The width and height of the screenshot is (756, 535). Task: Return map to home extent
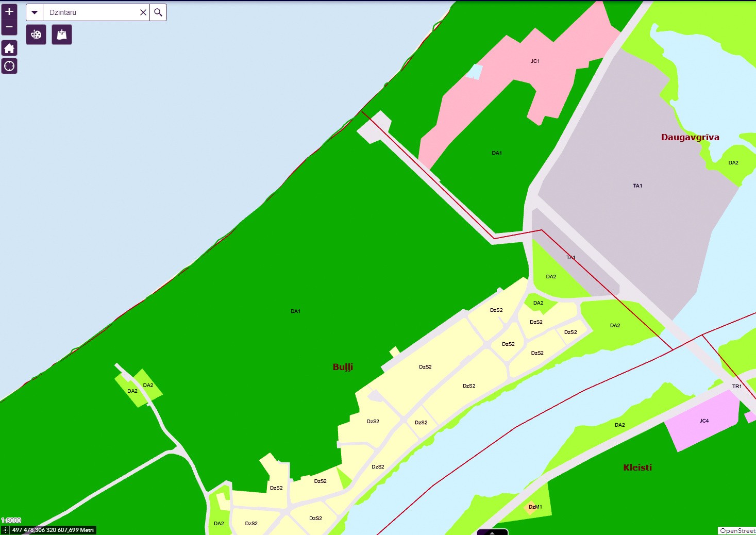pos(9,48)
